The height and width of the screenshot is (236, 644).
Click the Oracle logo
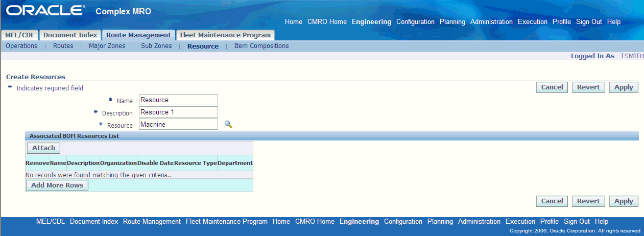coord(45,10)
